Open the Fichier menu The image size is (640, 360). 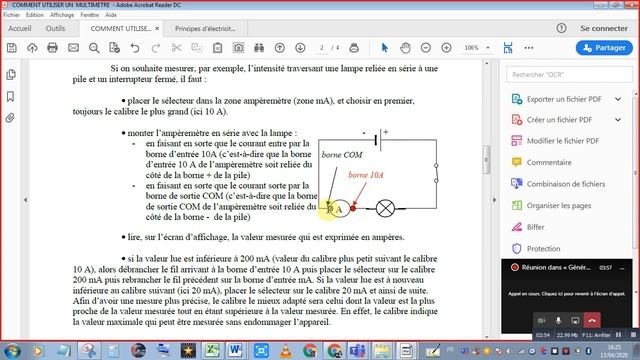tap(11, 15)
